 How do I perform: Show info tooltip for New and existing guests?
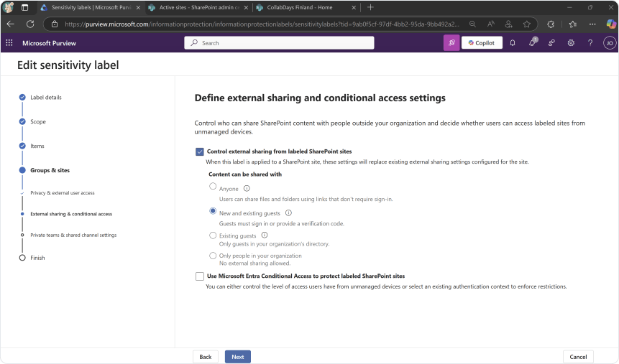pyautogui.click(x=288, y=213)
